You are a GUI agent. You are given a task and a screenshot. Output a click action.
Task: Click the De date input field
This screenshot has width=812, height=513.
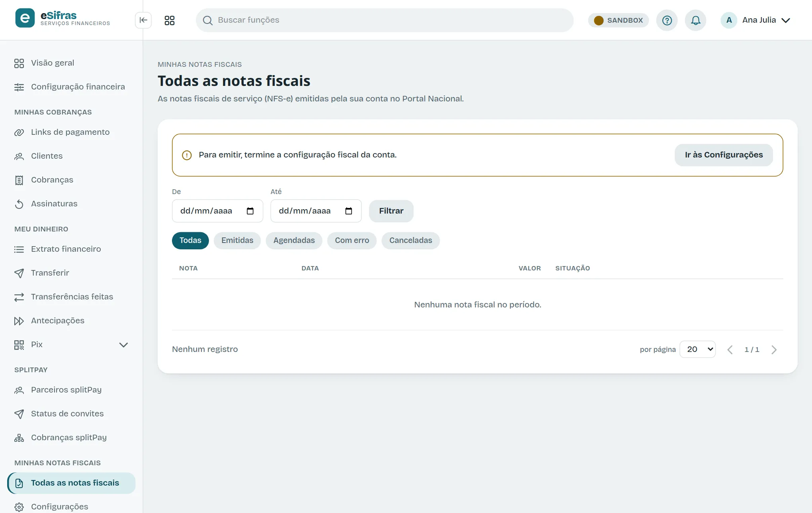(217, 211)
